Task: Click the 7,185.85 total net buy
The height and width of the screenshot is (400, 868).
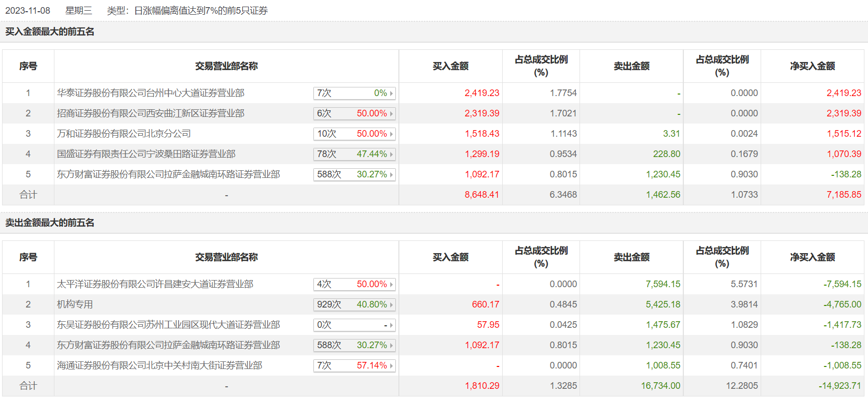Action: tap(844, 195)
